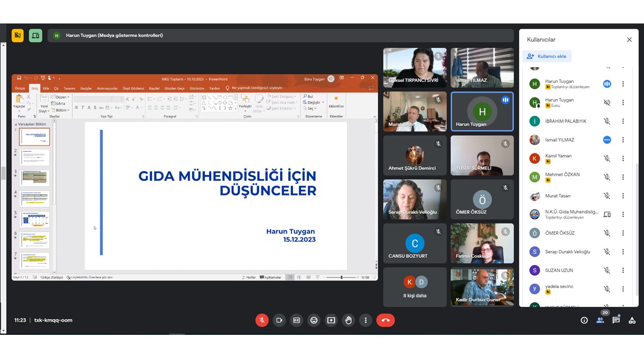Raise your hand in the meeting

pos(348,320)
